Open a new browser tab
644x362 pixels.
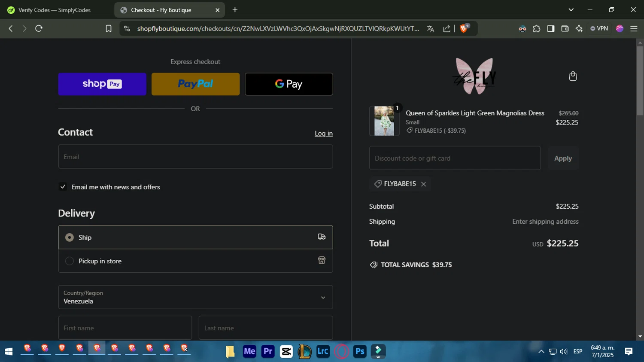tap(235, 10)
